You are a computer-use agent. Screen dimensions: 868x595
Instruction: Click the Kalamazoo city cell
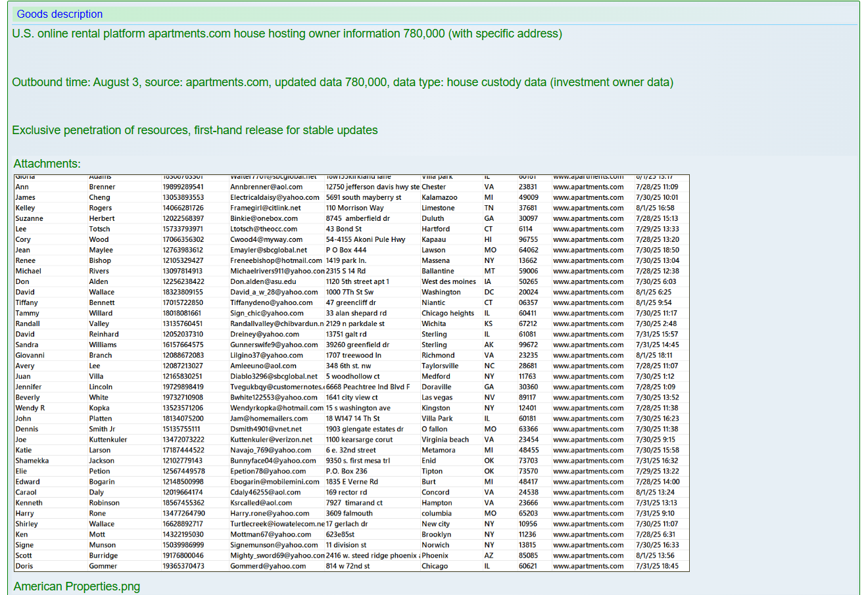439,197
